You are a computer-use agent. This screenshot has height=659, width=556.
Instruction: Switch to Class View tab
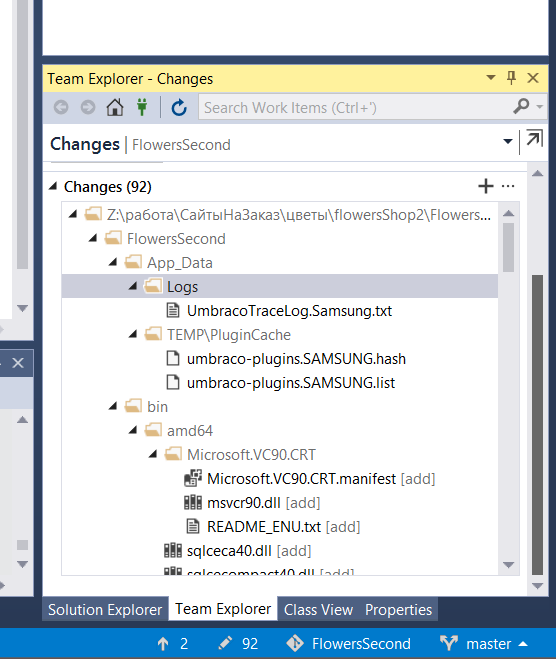[318, 609]
